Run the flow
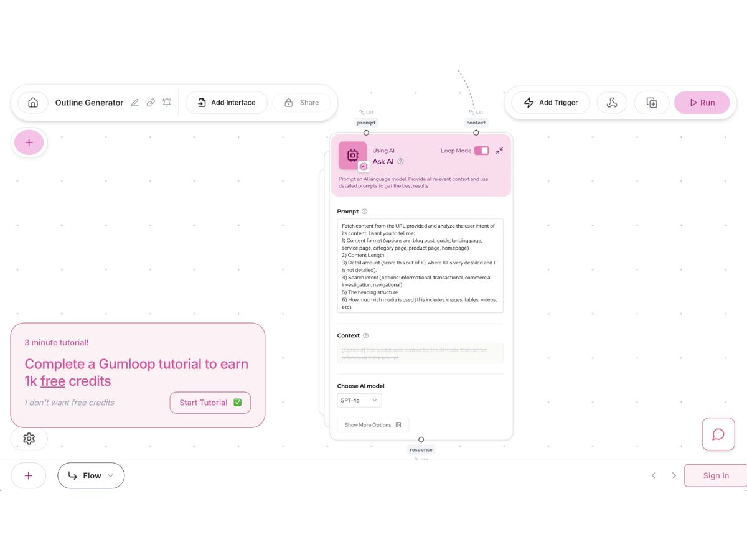 (702, 103)
